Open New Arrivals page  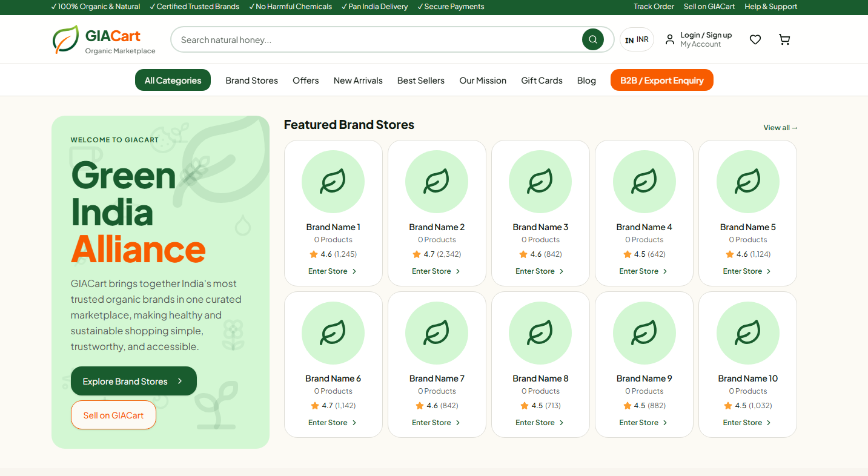pyautogui.click(x=358, y=81)
